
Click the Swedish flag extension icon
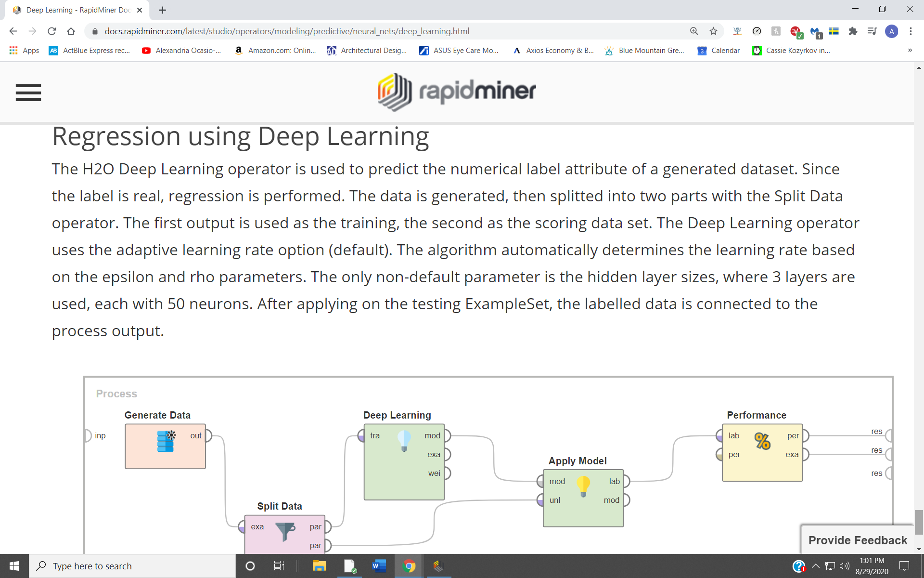point(834,31)
